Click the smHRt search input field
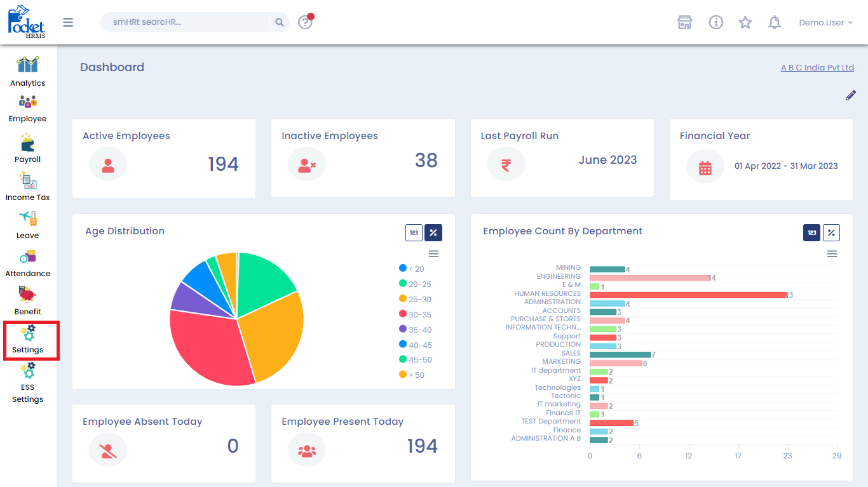This screenshot has height=487, width=868. [x=184, y=23]
